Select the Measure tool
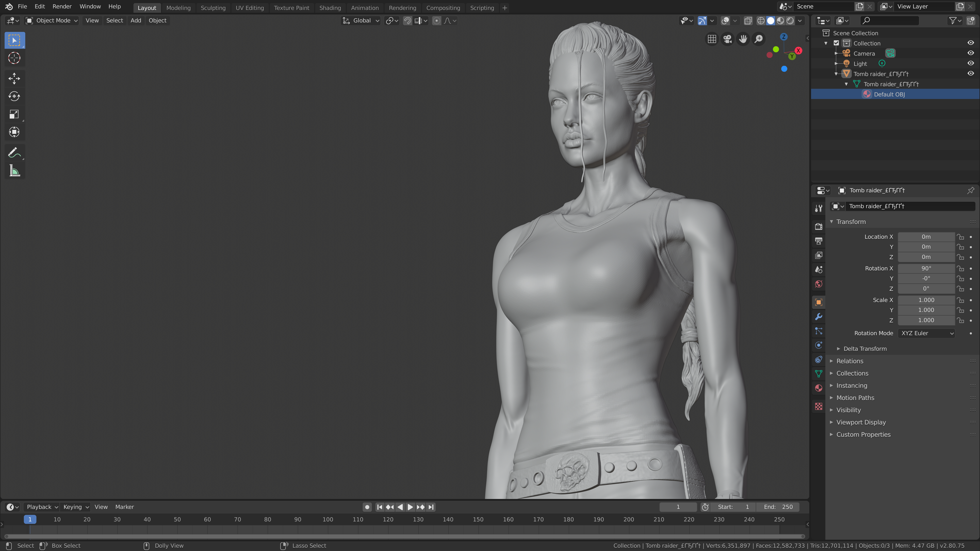The image size is (980, 551). point(14,171)
